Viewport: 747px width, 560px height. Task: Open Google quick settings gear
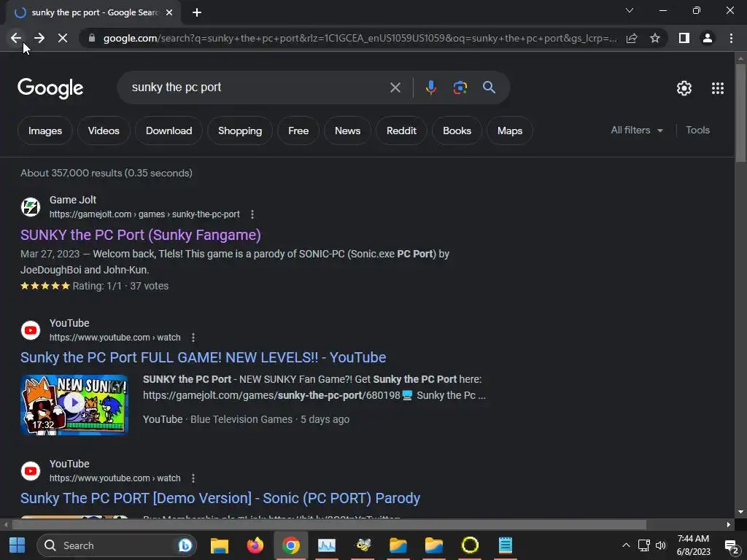click(684, 88)
